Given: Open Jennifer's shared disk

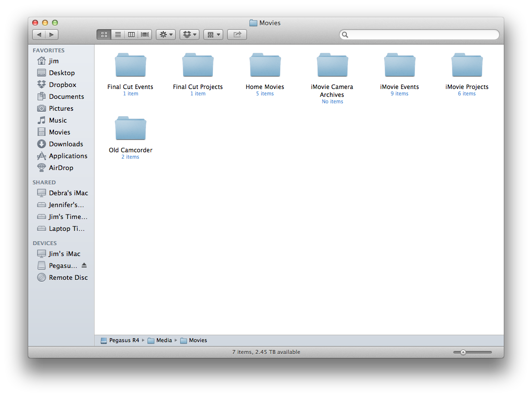Looking at the screenshot, I should click(x=61, y=205).
